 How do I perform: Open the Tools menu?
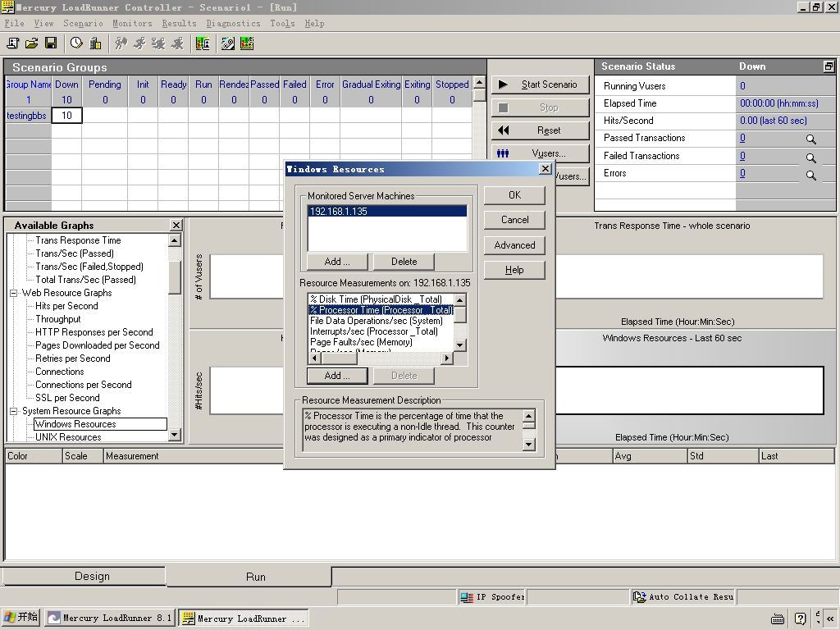(282, 23)
